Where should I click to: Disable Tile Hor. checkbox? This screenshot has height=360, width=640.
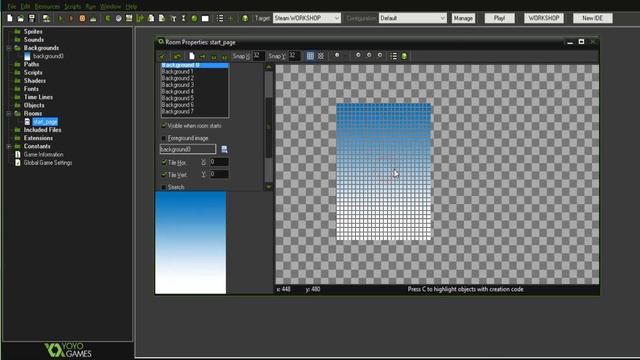point(164,162)
